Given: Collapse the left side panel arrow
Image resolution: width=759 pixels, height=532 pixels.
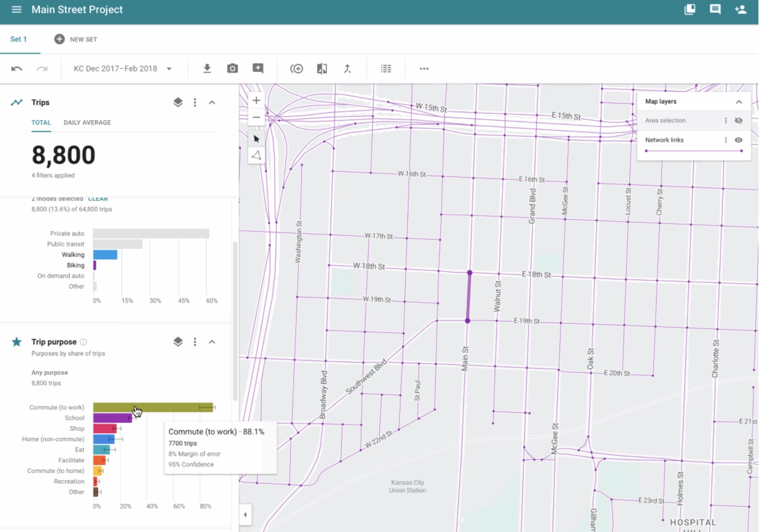Looking at the screenshot, I should click(x=245, y=515).
